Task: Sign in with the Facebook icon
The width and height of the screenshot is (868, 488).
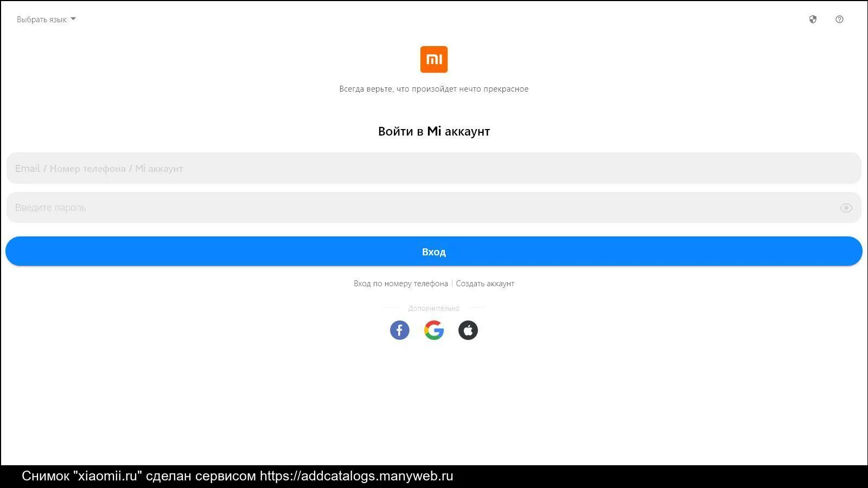Action: pyautogui.click(x=399, y=330)
